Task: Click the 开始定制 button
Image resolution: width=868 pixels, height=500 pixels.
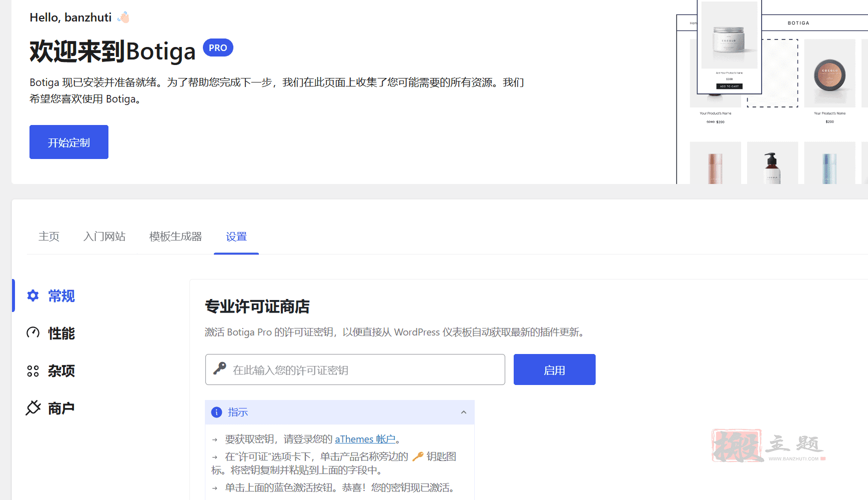Action: click(69, 142)
